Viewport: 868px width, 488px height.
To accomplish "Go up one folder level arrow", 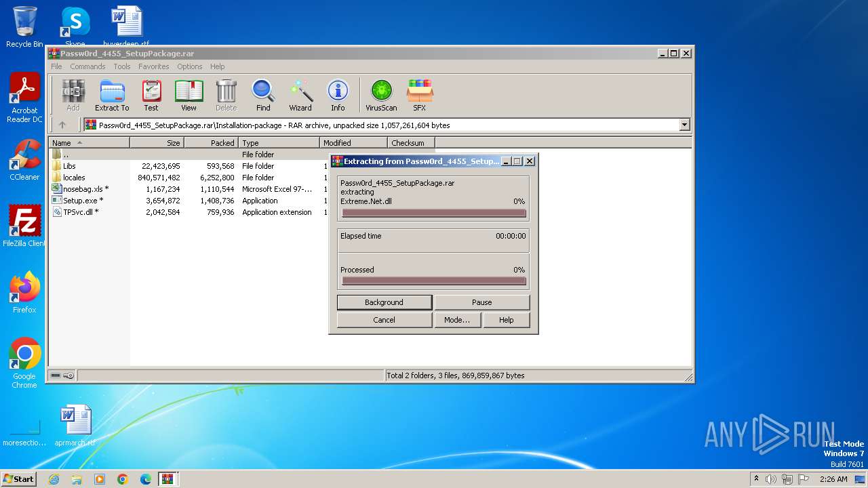I will [x=62, y=125].
